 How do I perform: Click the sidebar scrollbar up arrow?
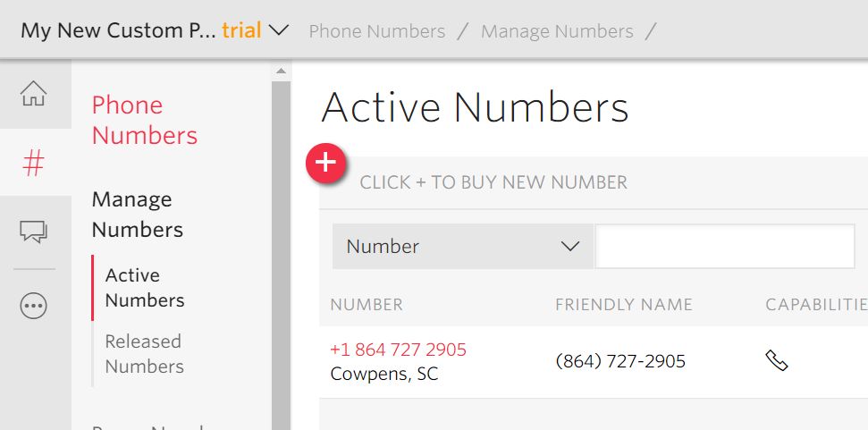(282, 71)
